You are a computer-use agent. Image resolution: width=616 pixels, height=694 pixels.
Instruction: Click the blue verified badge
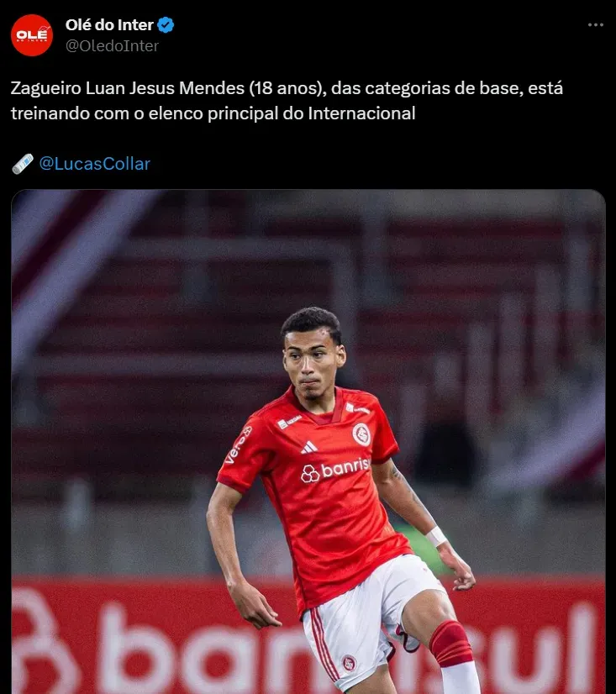(x=166, y=25)
